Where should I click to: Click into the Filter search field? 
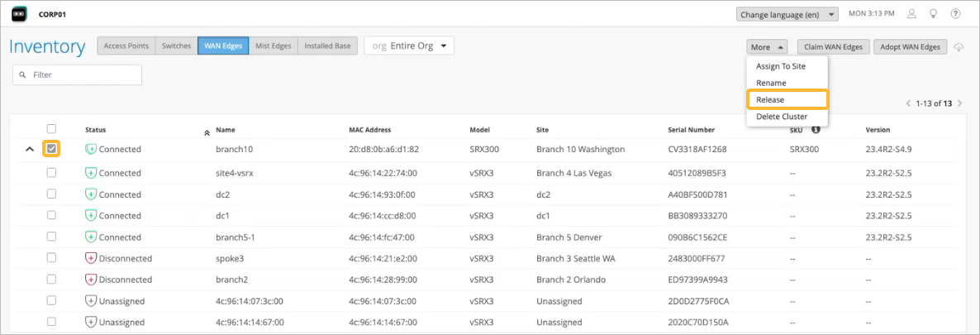pos(77,74)
